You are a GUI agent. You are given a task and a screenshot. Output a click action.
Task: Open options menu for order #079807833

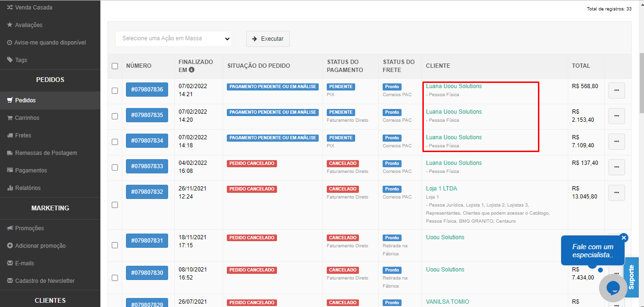(x=617, y=167)
